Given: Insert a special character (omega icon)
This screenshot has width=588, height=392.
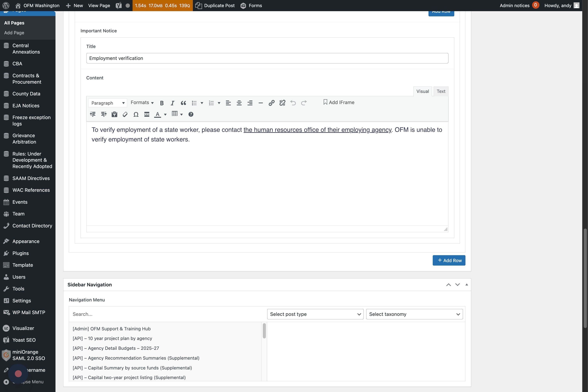Looking at the screenshot, I should pyautogui.click(x=136, y=114).
